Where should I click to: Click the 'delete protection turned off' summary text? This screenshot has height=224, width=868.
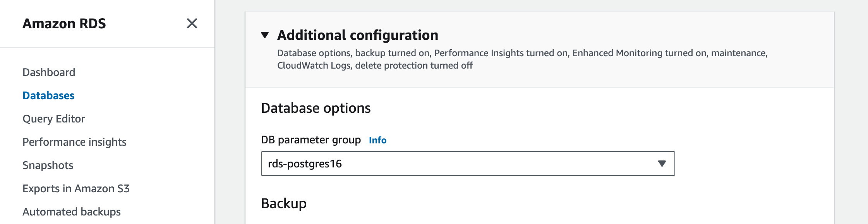coord(414,65)
